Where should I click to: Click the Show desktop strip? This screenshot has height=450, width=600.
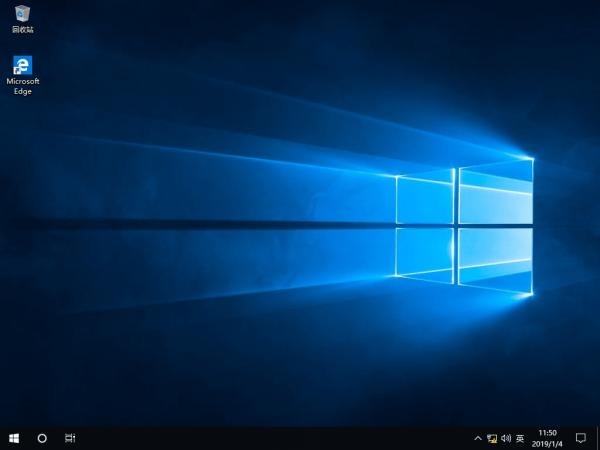598,439
